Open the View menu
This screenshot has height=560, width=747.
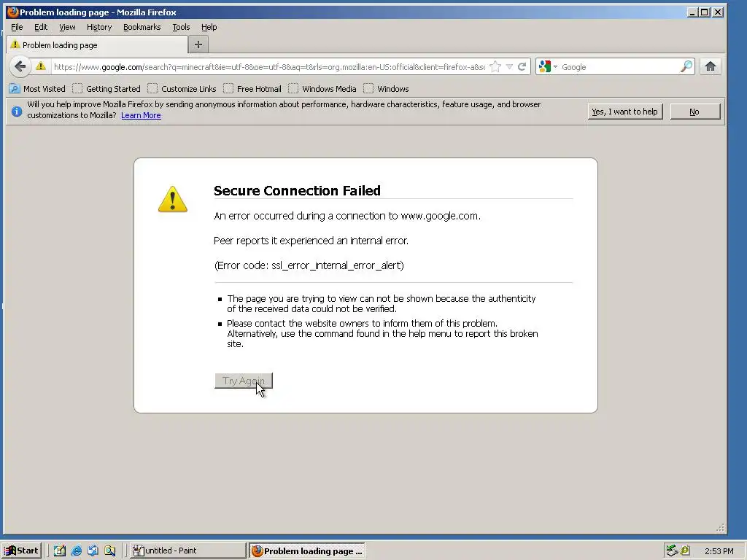click(x=67, y=27)
